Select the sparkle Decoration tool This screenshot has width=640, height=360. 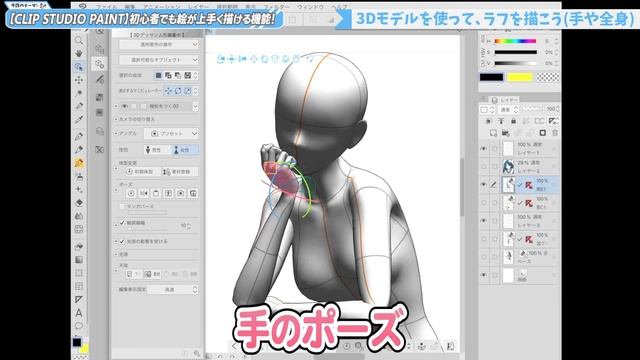point(79,190)
